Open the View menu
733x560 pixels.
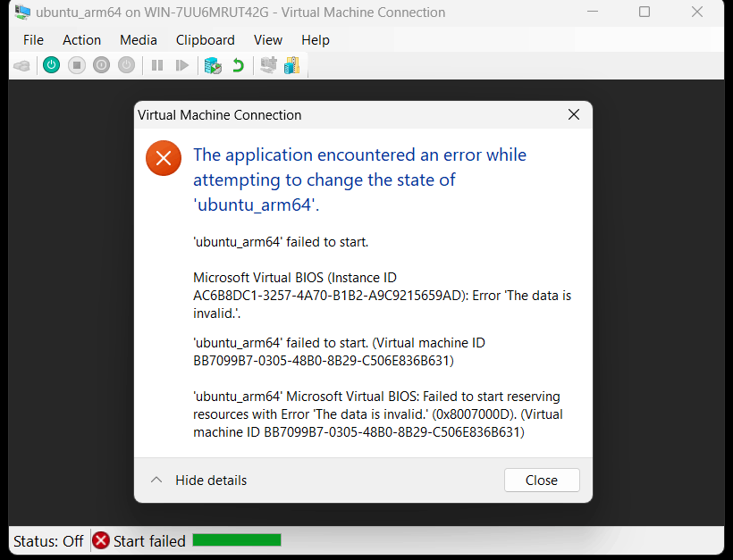click(x=268, y=40)
